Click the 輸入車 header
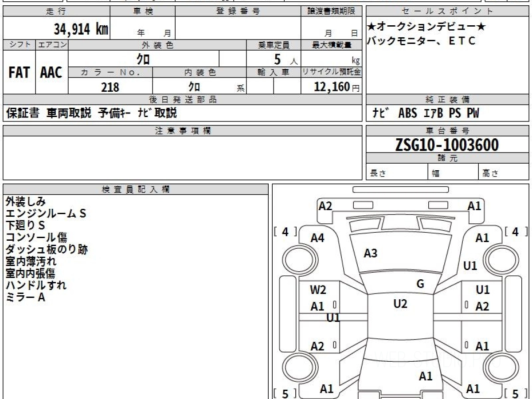 [274, 72]
